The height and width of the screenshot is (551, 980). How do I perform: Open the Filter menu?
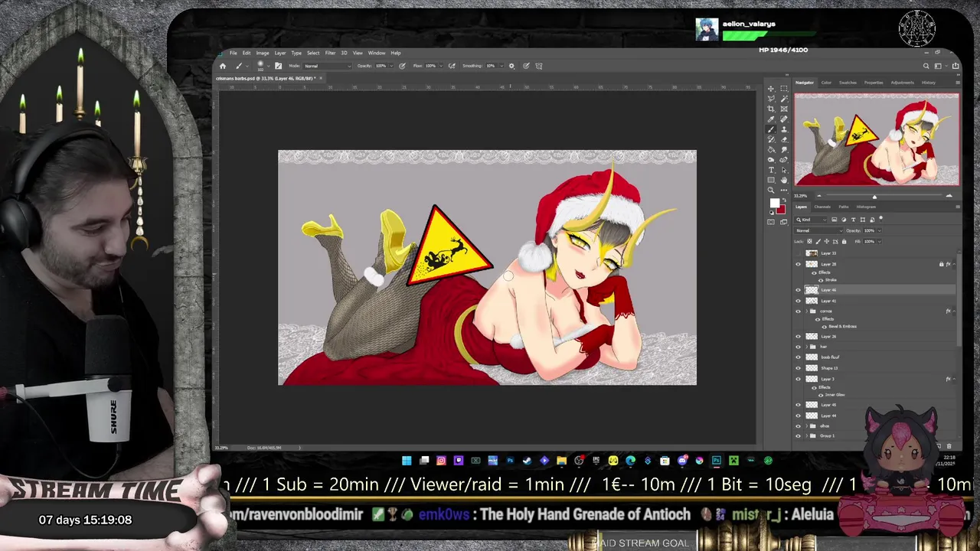[330, 53]
